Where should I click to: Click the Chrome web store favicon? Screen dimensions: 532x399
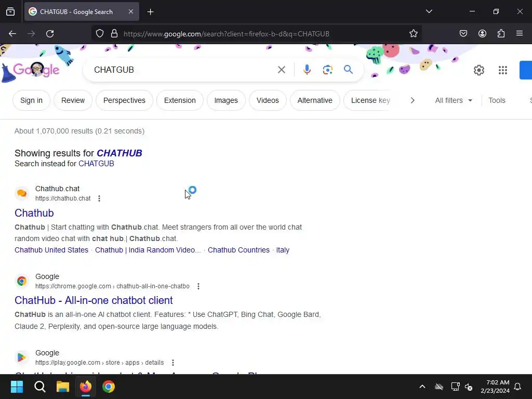22,281
